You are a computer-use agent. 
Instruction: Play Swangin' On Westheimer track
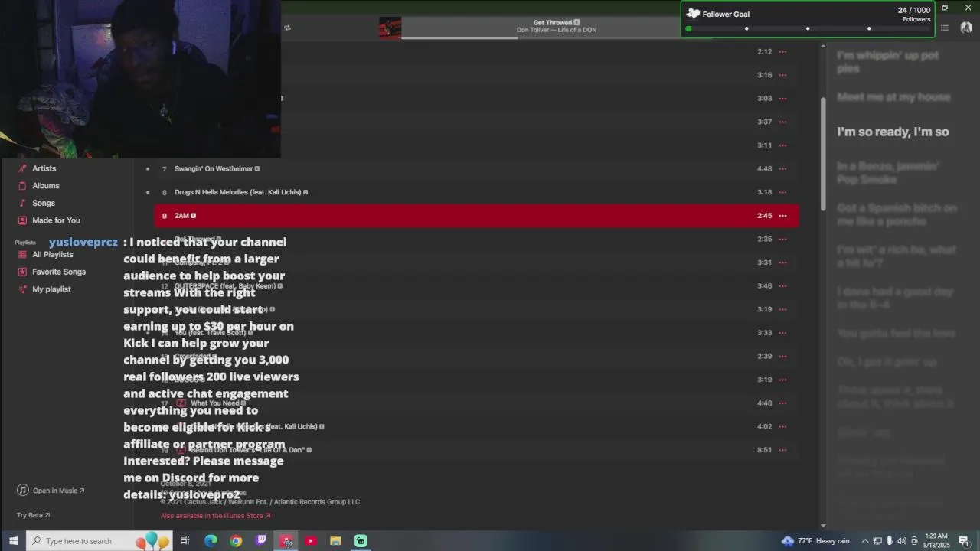click(476, 169)
